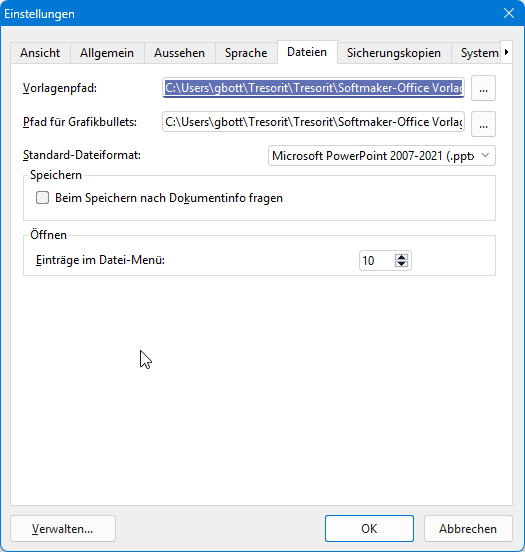This screenshot has height=552, width=525.
Task: Open browse dialog for Pfad für Grafikbullets
Action: pyautogui.click(x=483, y=124)
